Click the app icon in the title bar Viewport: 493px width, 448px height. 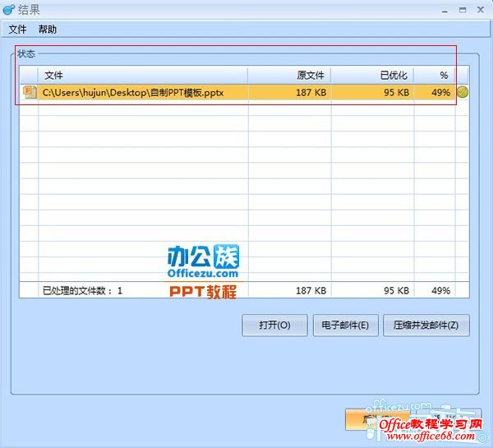point(8,9)
